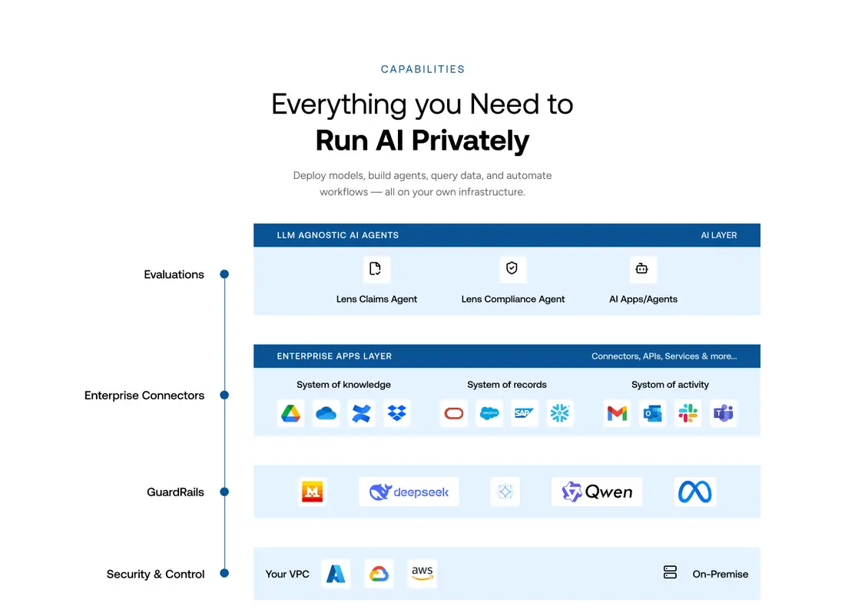Image resolution: width=845 pixels, height=616 pixels.
Task: Click the Google Drive logo
Action: tap(290, 413)
